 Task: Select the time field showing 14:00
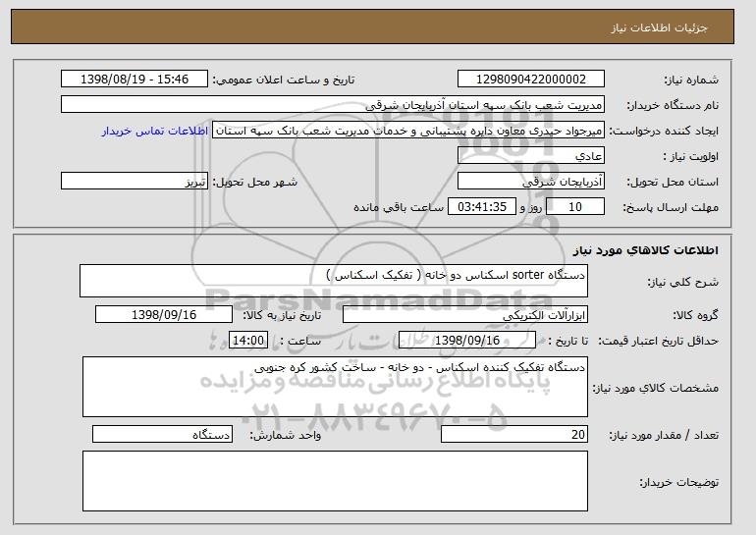click(248, 341)
